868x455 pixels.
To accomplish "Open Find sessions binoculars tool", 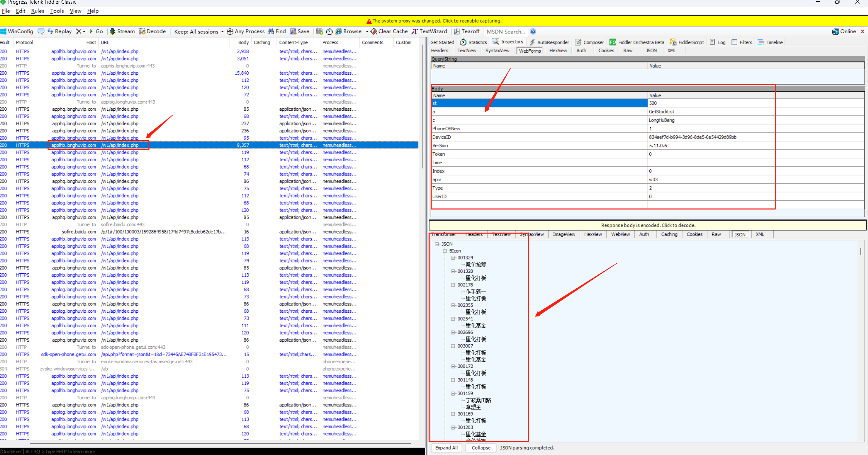I will tap(277, 31).
